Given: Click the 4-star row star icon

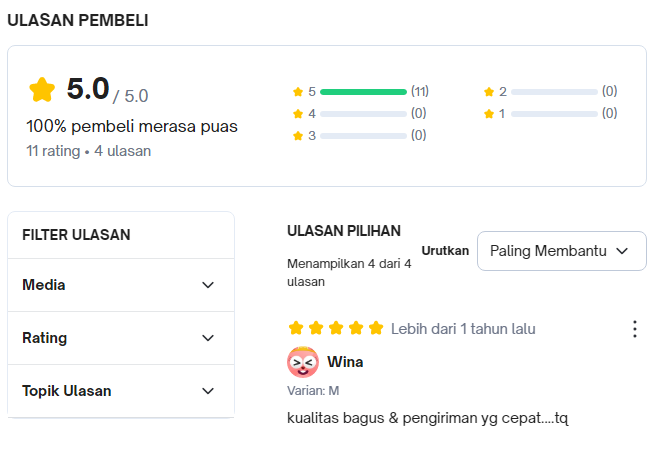Looking at the screenshot, I should click(298, 114).
